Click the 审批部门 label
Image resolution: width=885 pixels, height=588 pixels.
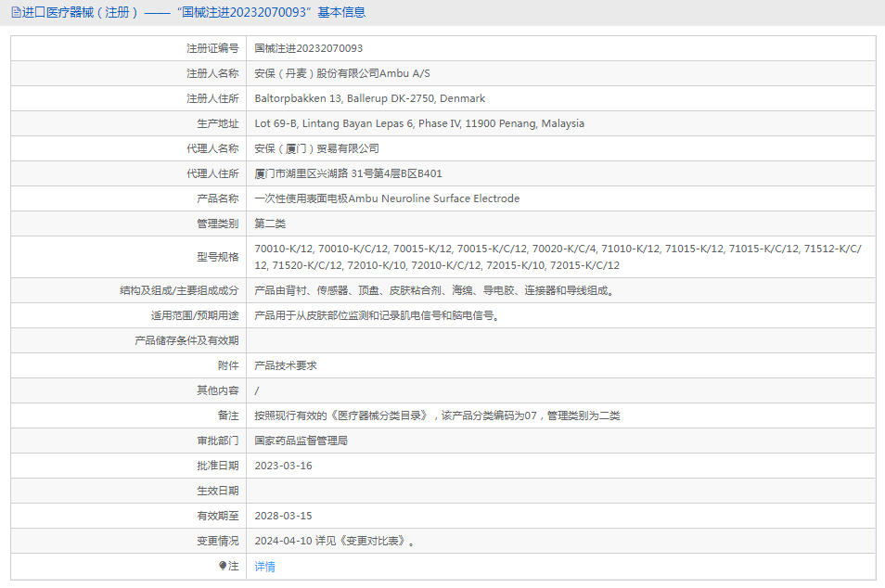(218, 441)
